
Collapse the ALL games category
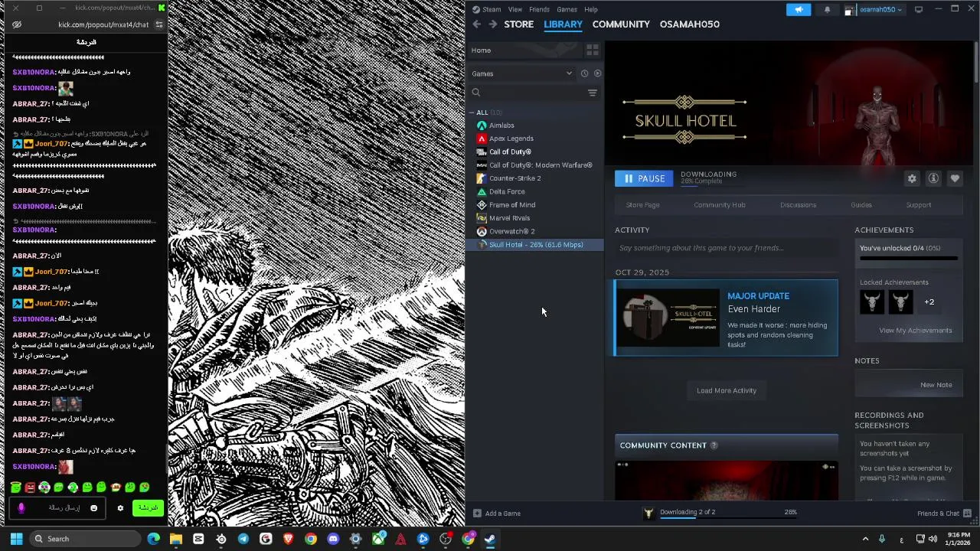[472, 112]
